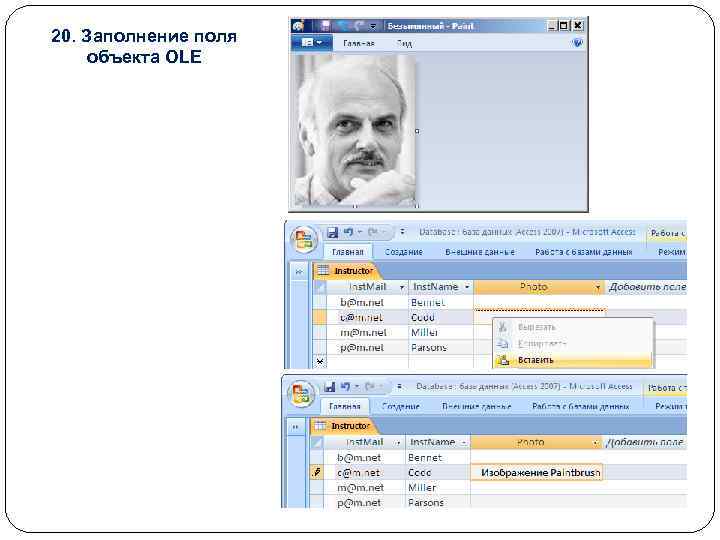
Task: Maximize the Paint window
Action: click(x=564, y=26)
